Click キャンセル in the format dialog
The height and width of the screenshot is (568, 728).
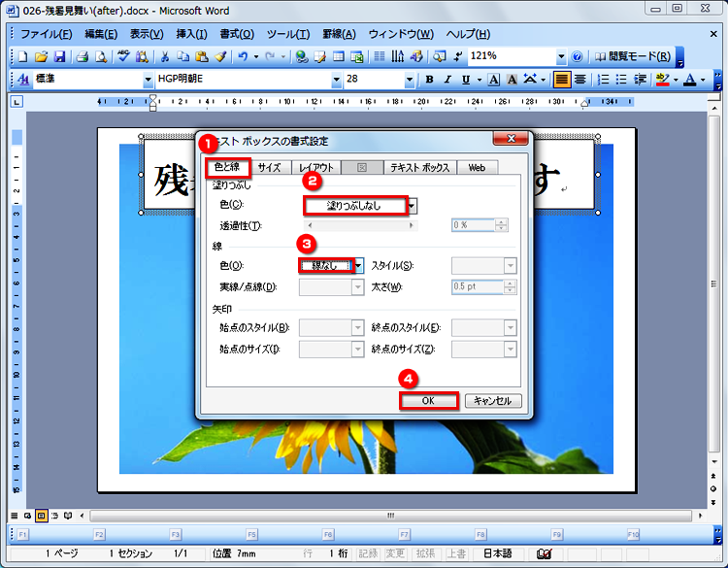coord(493,401)
